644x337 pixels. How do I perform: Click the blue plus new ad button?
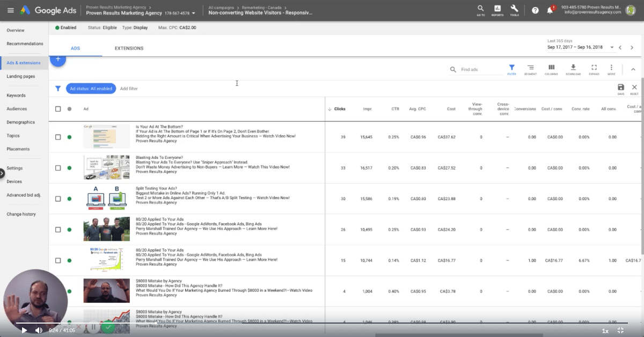pyautogui.click(x=58, y=59)
